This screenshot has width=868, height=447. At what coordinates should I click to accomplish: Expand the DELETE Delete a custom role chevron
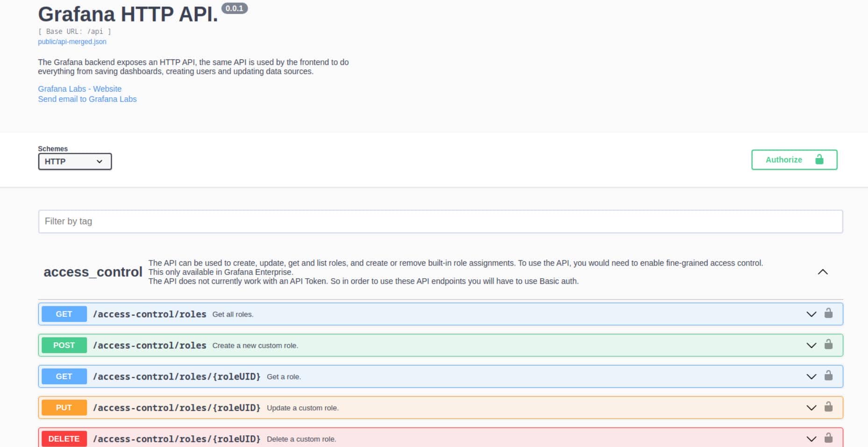(811, 439)
